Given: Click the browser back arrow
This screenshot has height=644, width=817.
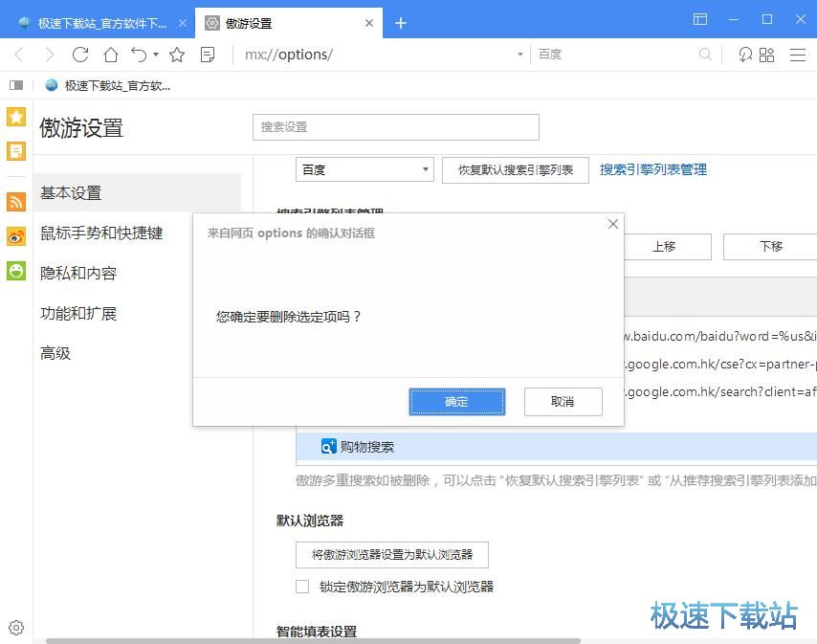Looking at the screenshot, I should coord(19,55).
